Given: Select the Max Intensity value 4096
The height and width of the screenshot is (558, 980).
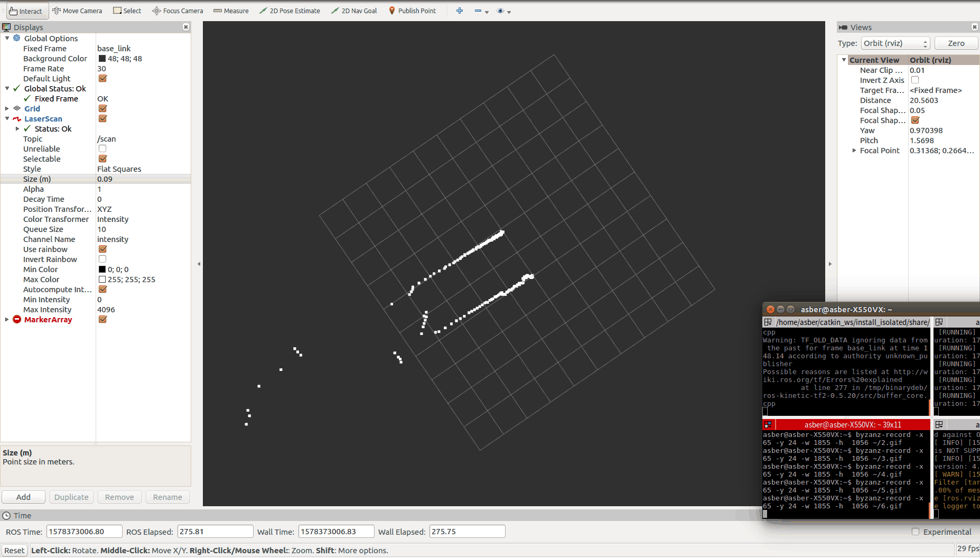Looking at the screenshot, I should [x=106, y=309].
